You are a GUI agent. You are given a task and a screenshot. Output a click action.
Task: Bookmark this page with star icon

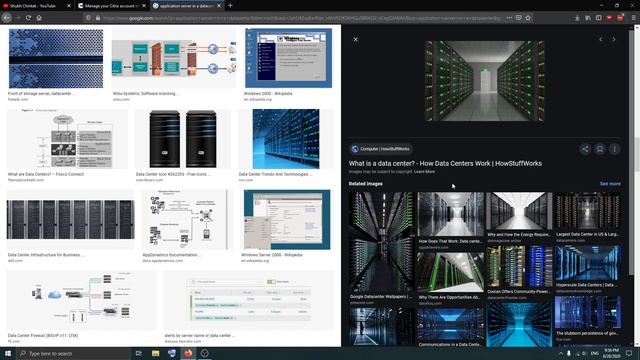(528, 18)
